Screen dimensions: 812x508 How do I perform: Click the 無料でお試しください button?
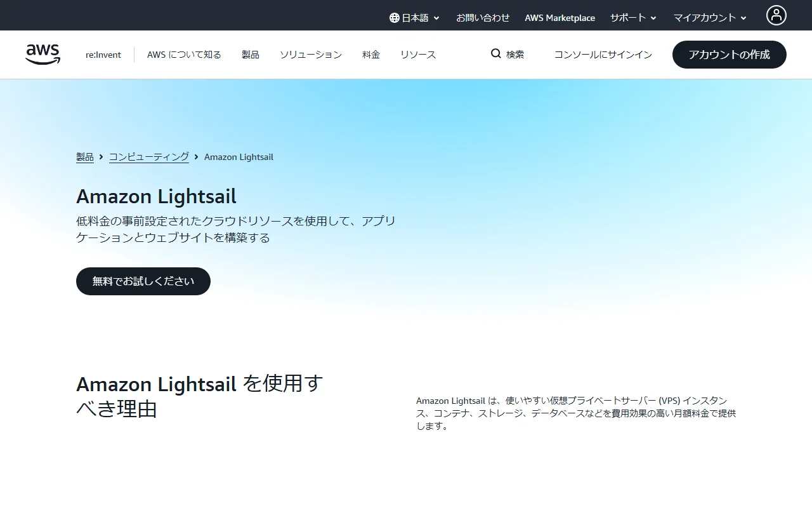tap(143, 281)
